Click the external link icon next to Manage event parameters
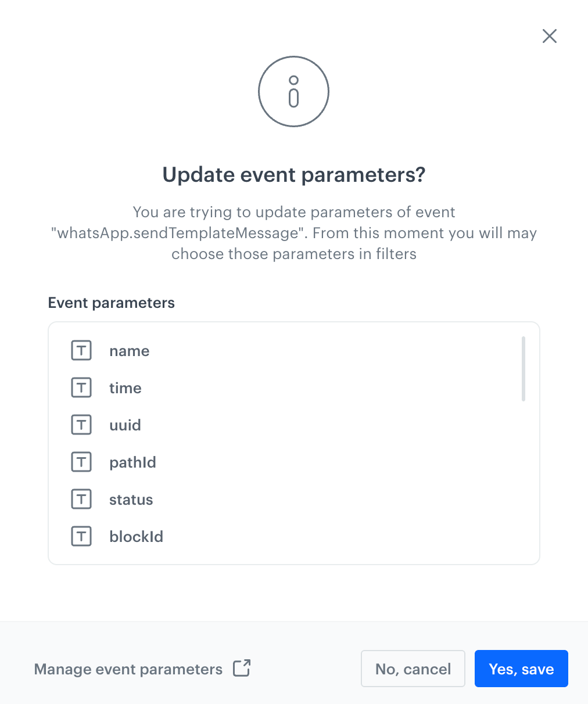This screenshot has width=588, height=704. point(242,669)
